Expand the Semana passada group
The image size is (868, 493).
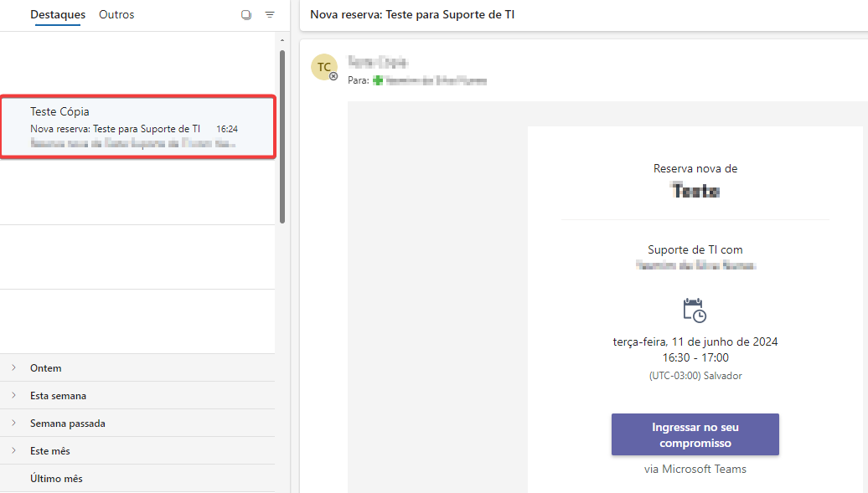click(137, 424)
